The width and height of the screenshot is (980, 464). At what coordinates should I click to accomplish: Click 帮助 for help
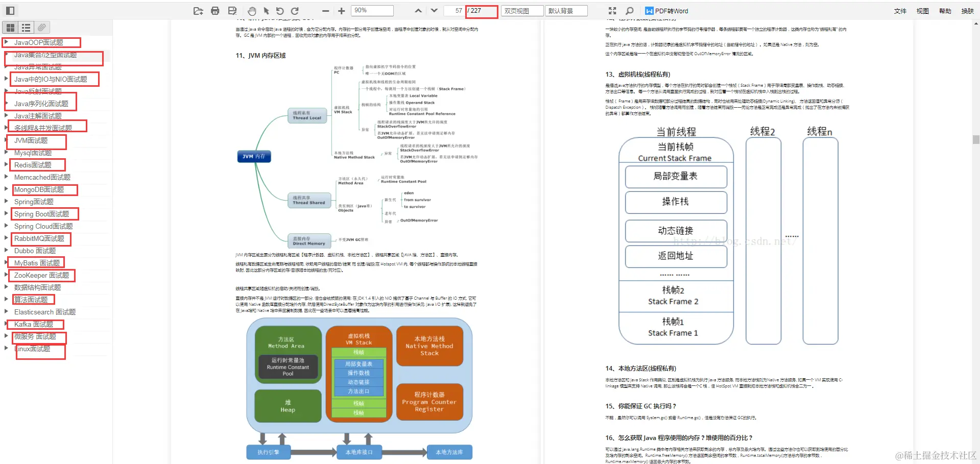point(945,11)
